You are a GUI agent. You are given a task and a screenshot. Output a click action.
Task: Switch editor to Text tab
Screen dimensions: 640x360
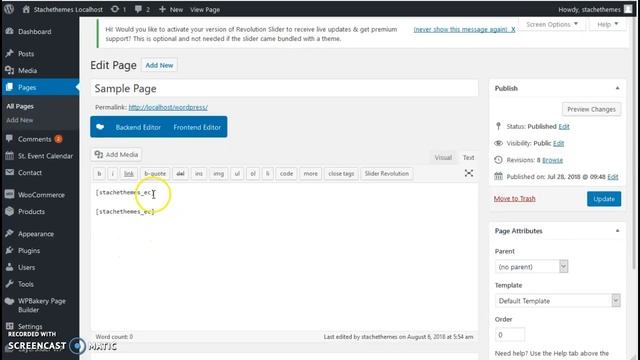pyautogui.click(x=468, y=157)
